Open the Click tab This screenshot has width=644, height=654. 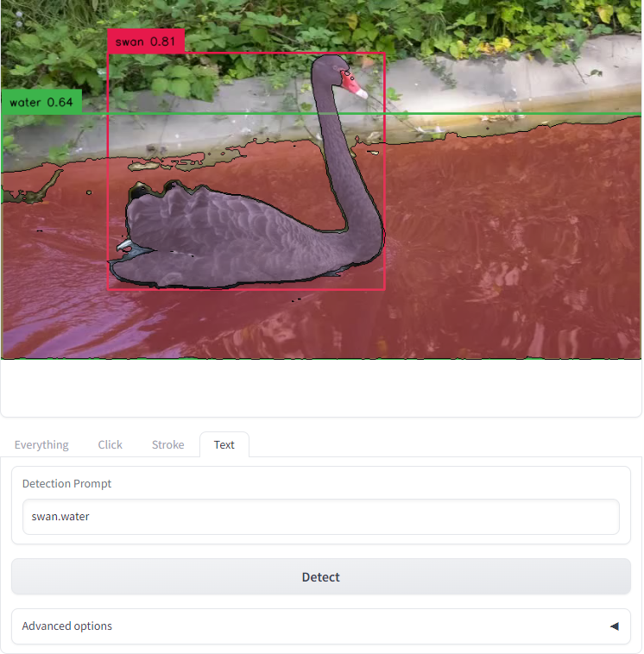(110, 444)
